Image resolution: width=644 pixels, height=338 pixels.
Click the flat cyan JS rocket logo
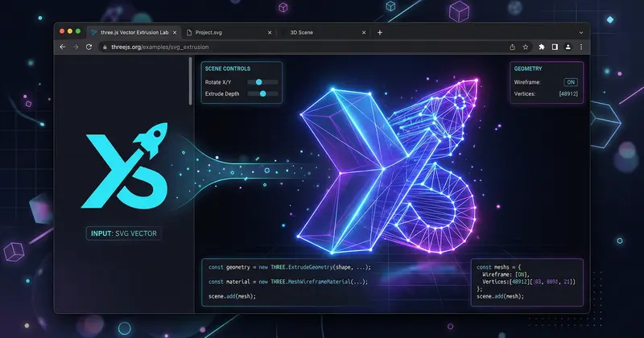(x=126, y=165)
